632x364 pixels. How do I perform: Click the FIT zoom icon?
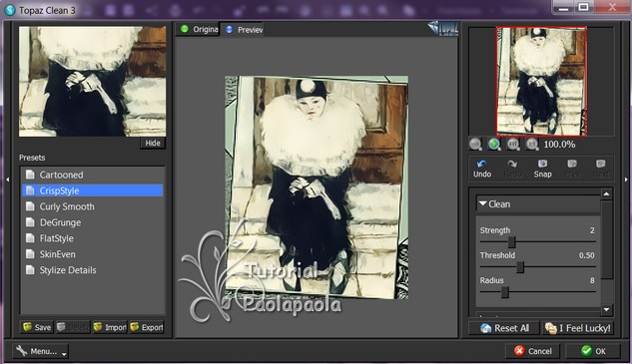pyautogui.click(x=513, y=144)
